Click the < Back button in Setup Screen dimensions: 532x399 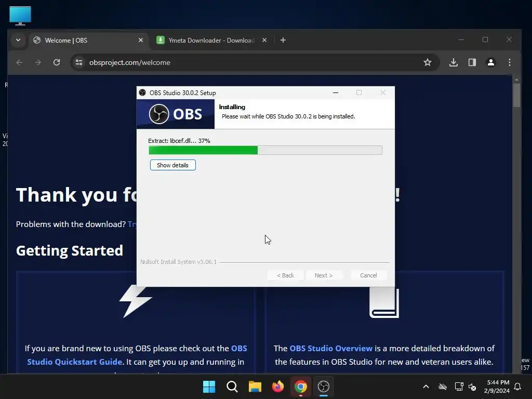(x=285, y=275)
